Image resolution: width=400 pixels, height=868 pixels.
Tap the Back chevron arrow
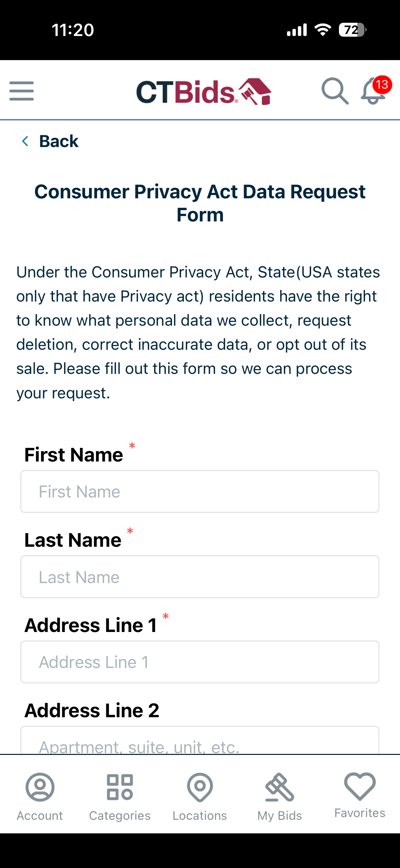25,141
